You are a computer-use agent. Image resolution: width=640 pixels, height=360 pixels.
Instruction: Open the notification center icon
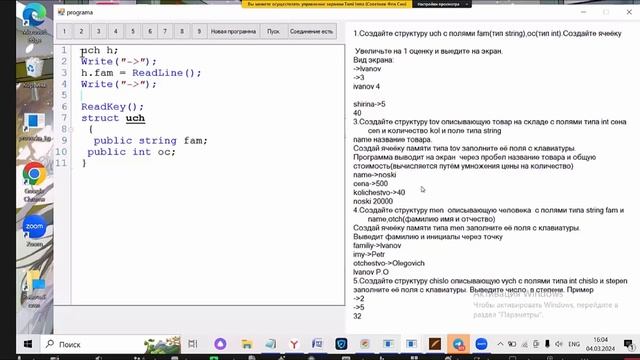(629, 344)
